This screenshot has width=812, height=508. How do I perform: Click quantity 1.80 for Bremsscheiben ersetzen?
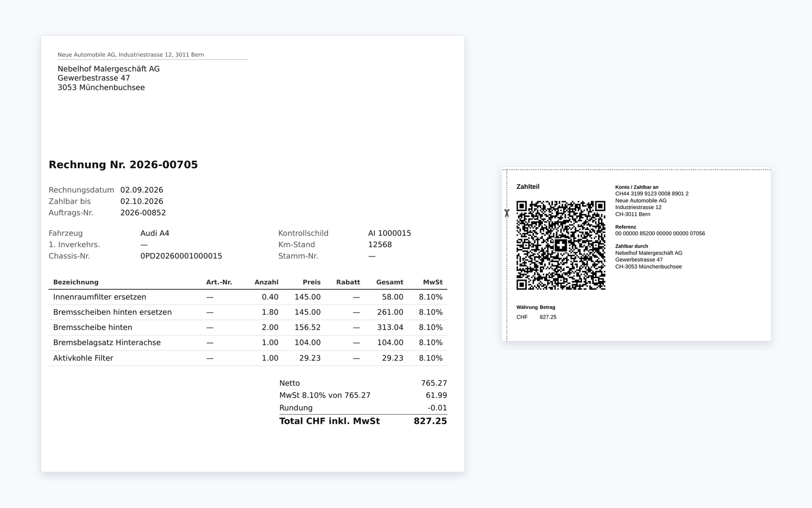[x=270, y=312]
